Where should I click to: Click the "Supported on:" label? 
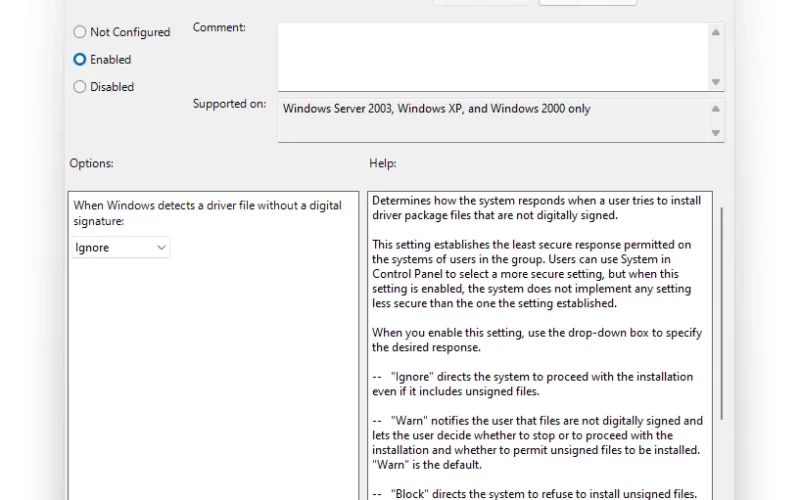(x=230, y=104)
